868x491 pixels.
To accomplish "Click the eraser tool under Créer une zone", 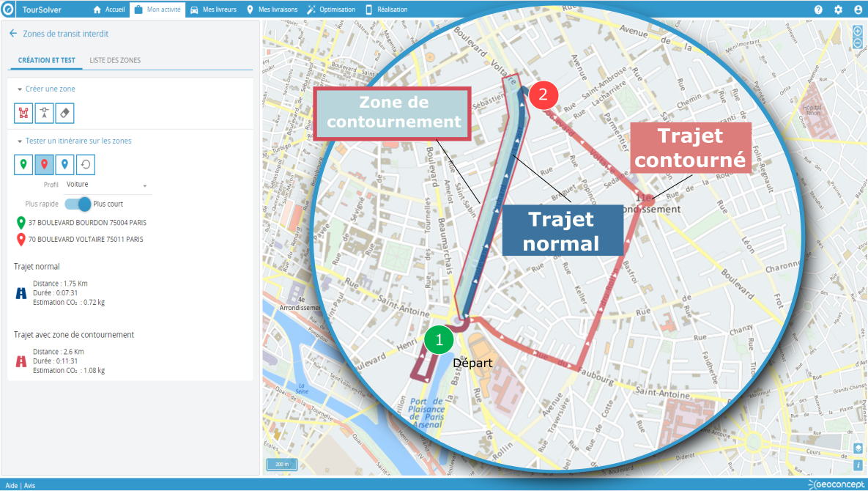I will 64,113.
